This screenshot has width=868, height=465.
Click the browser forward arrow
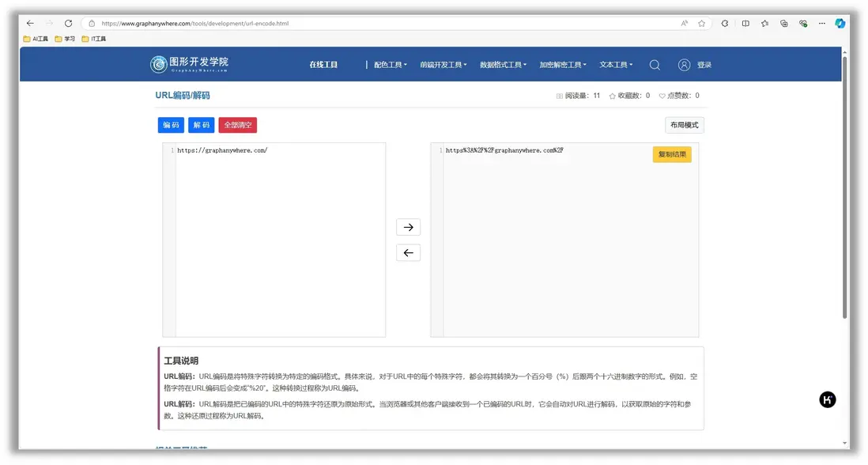pyautogui.click(x=49, y=23)
